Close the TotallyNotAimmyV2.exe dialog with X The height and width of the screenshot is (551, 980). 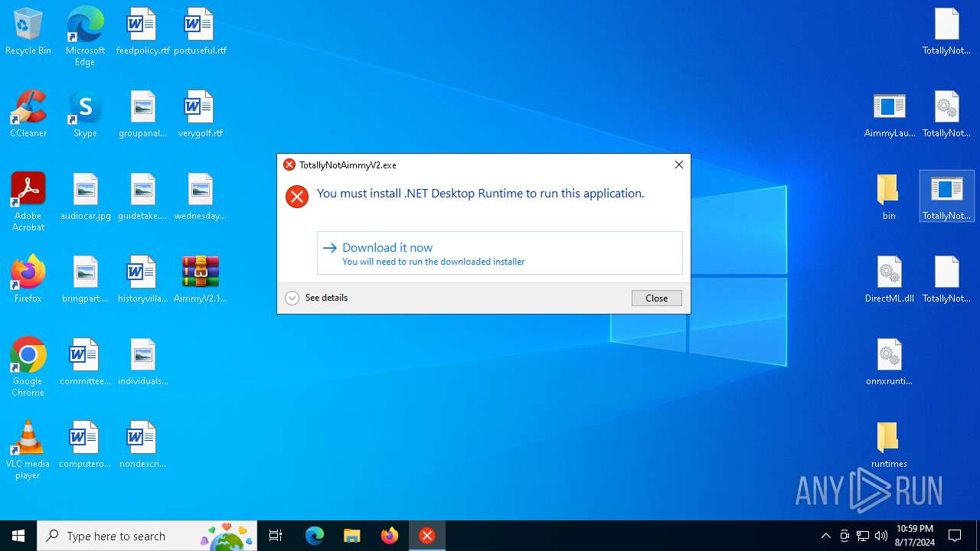click(678, 165)
